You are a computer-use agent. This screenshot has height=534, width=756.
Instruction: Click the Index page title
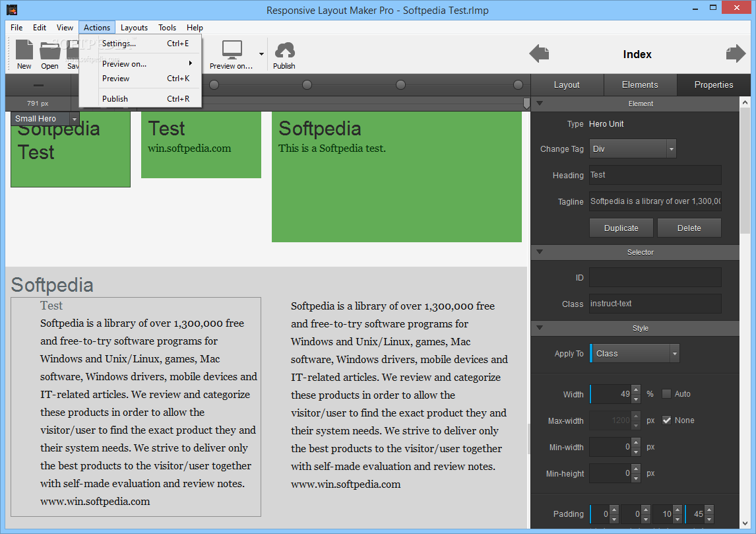(637, 54)
